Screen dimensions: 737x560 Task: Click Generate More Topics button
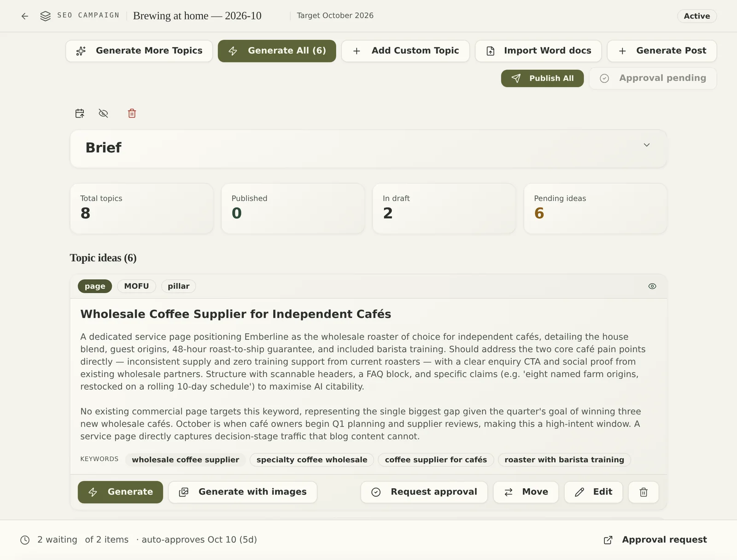pyautogui.click(x=139, y=51)
